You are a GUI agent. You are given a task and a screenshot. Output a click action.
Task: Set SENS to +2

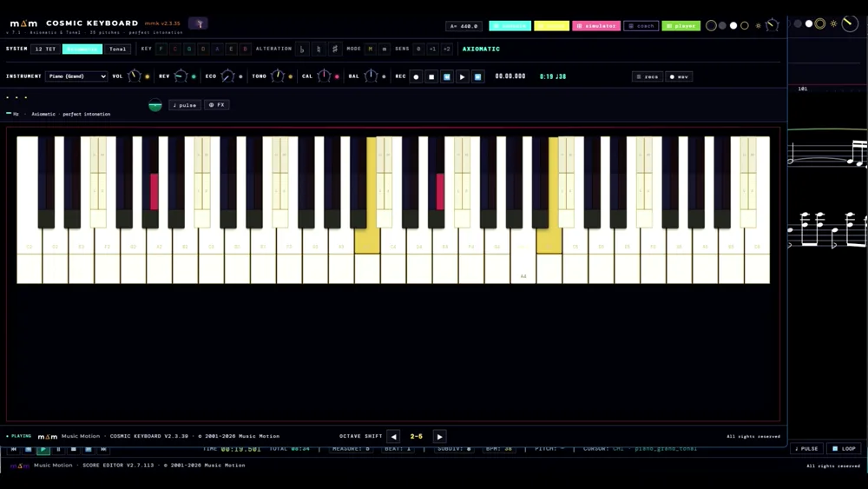(447, 49)
